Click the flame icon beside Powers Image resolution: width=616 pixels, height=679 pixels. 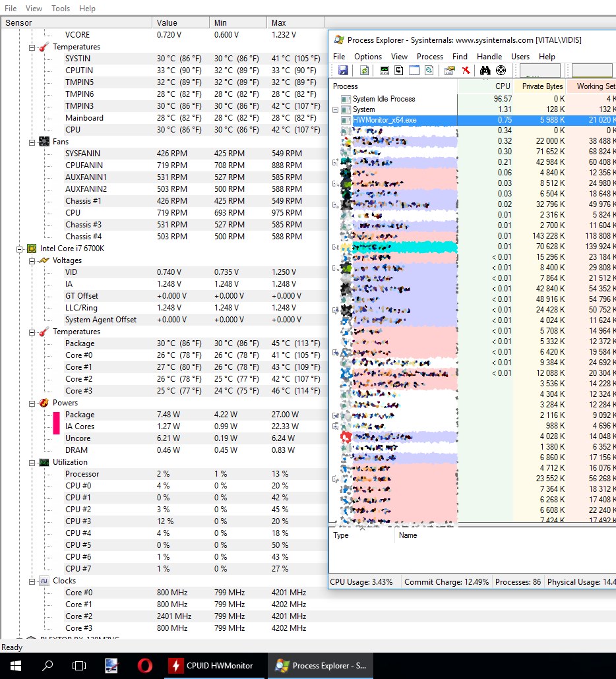click(x=44, y=403)
